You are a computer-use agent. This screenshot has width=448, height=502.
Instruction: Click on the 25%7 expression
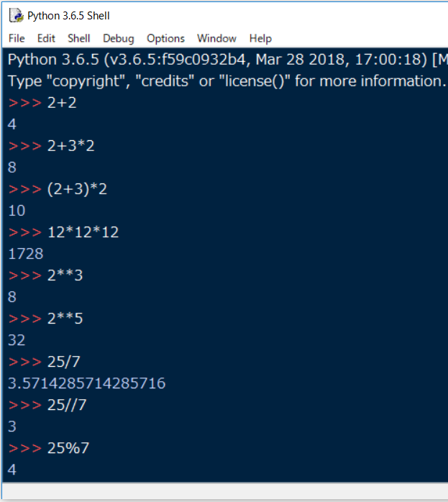68,448
